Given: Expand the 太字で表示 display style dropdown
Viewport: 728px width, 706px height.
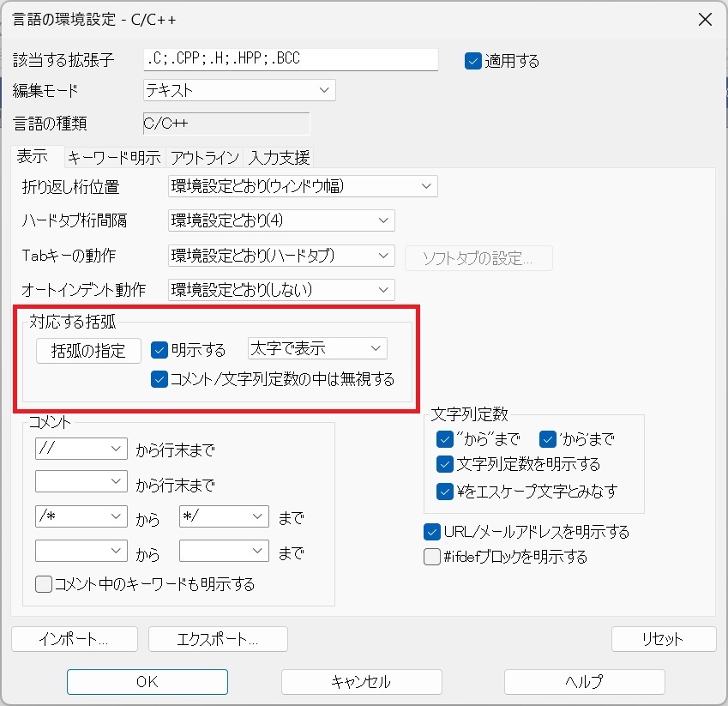Looking at the screenshot, I should [x=317, y=348].
